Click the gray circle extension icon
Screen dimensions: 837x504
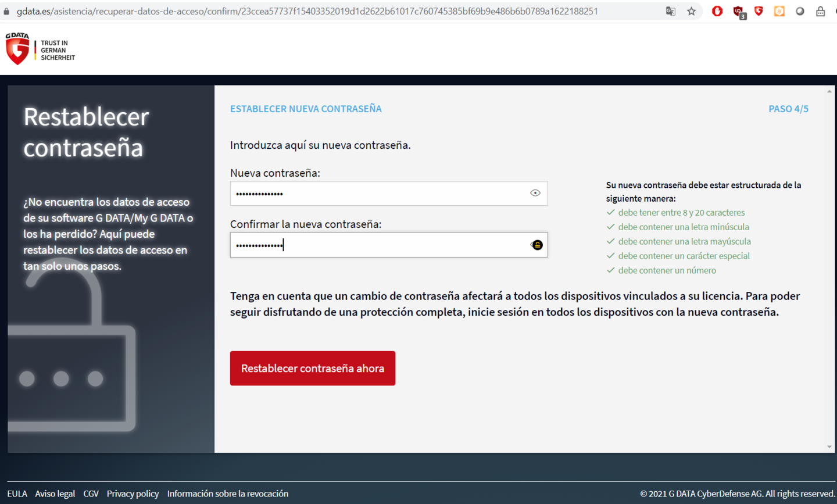click(800, 11)
